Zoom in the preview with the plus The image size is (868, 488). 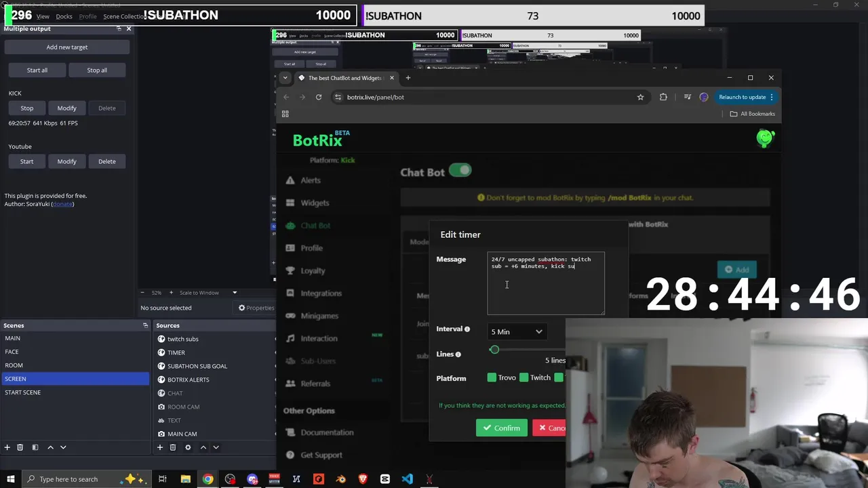(171, 293)
